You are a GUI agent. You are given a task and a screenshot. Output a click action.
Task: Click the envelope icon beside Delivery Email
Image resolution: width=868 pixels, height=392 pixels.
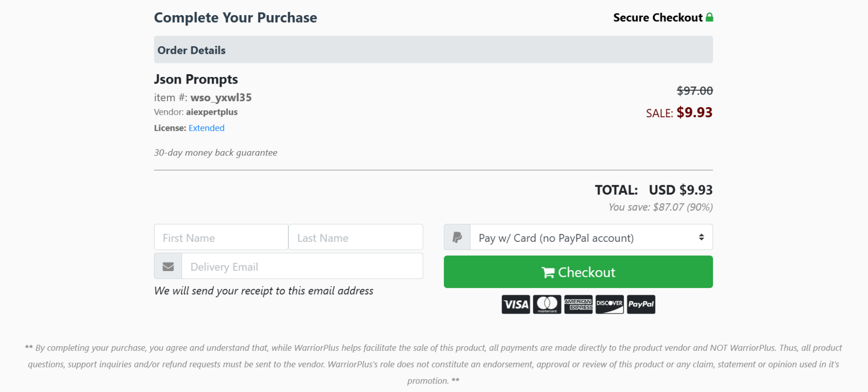tap(168, 266)
